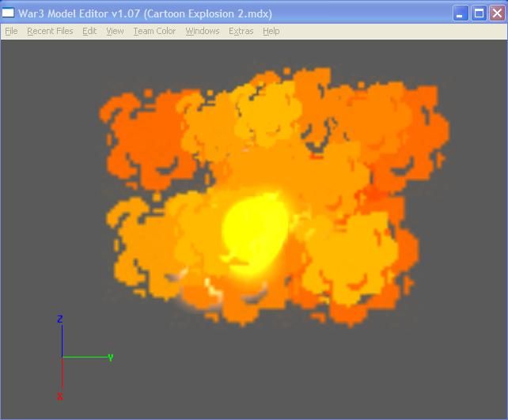Minimize the War3 Model Editor window
Viewport: 508px width, 420px height.
[461, 13]
